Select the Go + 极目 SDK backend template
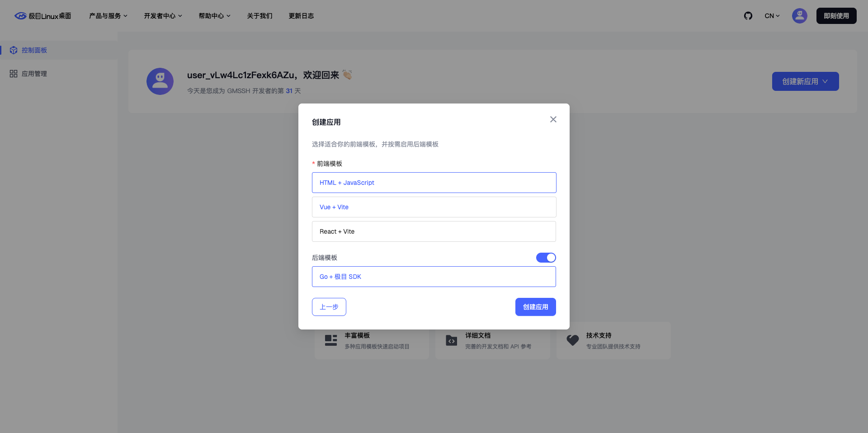The width and height of the screenshot is (868, 433). [x=434, y=277]
